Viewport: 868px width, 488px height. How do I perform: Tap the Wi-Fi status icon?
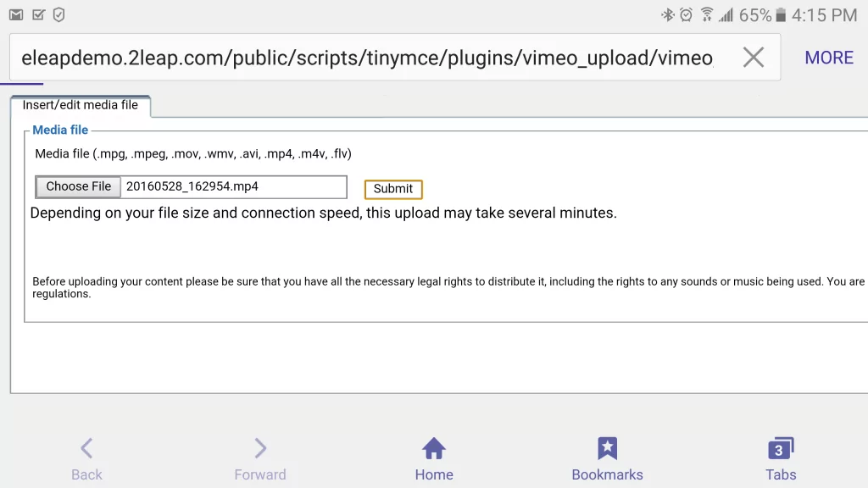point(706,15)
